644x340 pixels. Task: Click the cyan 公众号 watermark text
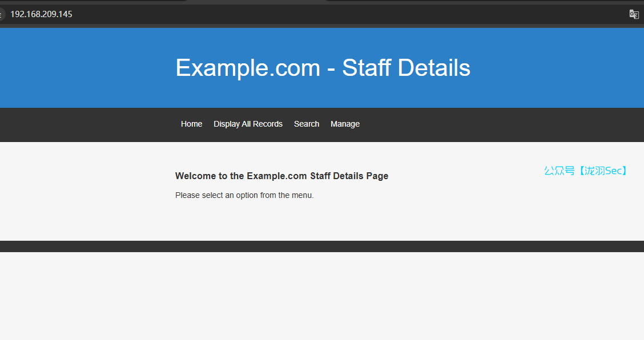point(560,171)
